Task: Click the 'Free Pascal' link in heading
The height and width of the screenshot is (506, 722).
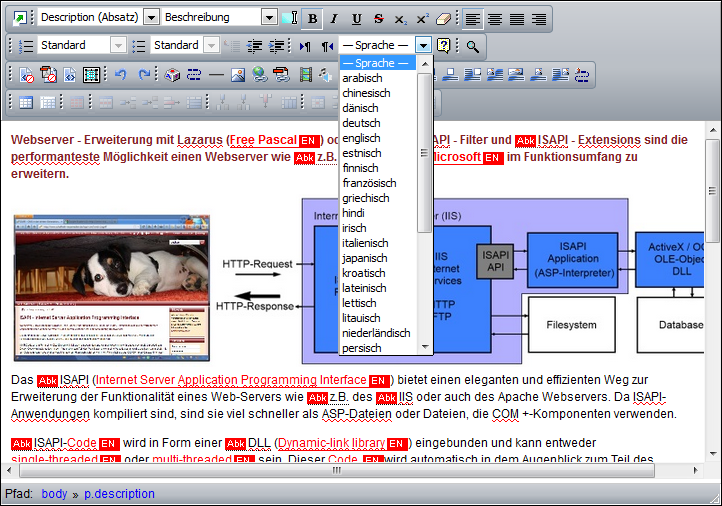Action: coord(263,140)
